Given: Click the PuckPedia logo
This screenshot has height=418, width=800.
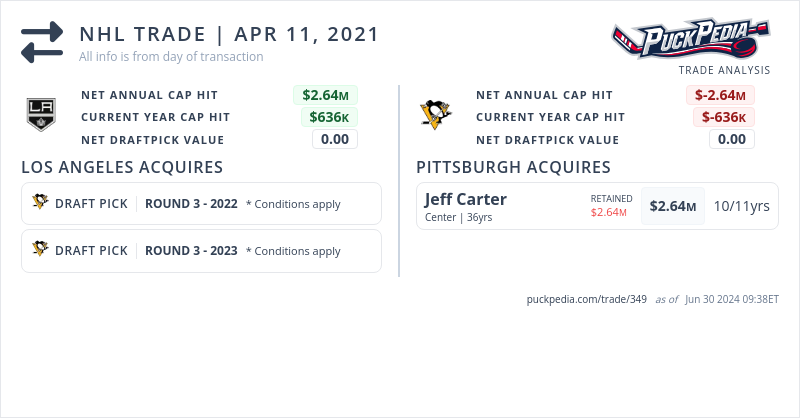Looking at the screenshot, I should click(690, 40).
